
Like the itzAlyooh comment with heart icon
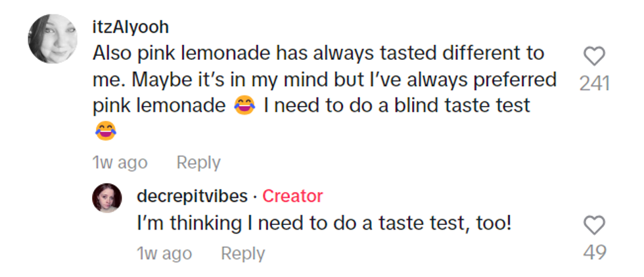(x=594, y=57)
